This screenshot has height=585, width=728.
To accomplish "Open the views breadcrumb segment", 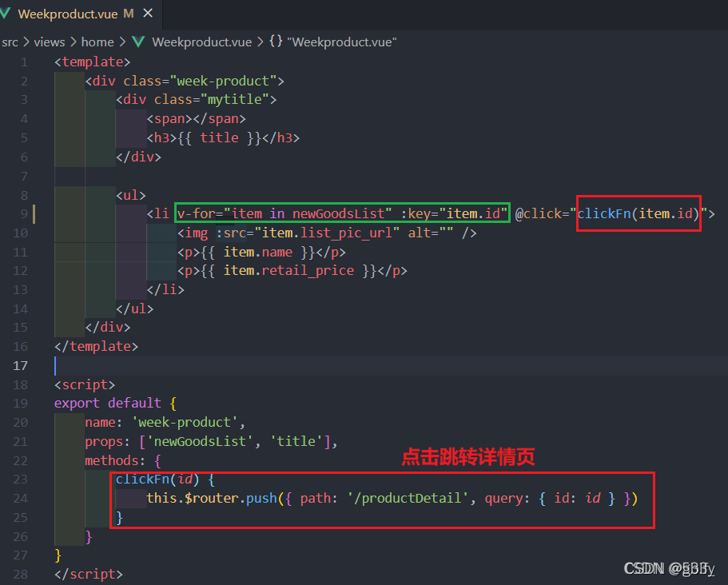I will coord(50,42).
